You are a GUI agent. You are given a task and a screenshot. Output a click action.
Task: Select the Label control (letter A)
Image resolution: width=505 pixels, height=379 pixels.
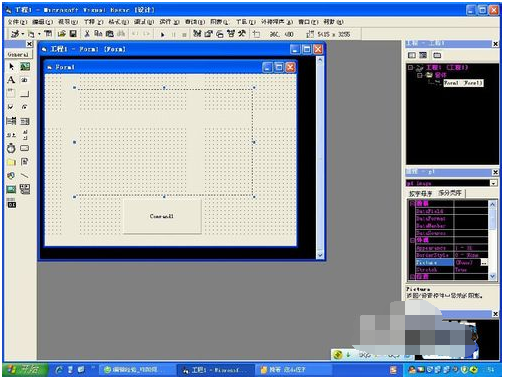11,80
